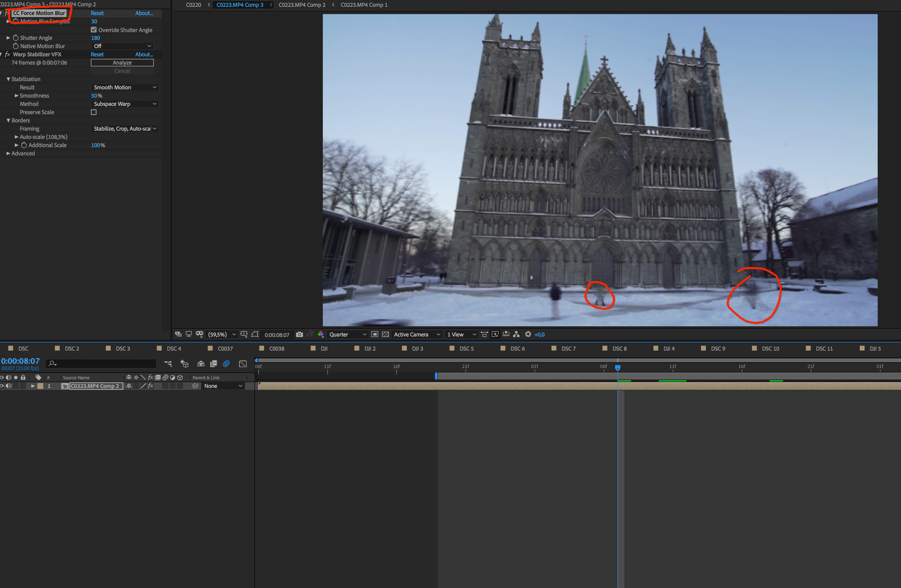Open the DSC 5 timeline tab
Screen dimensions: 901x588
click(466, 348)
